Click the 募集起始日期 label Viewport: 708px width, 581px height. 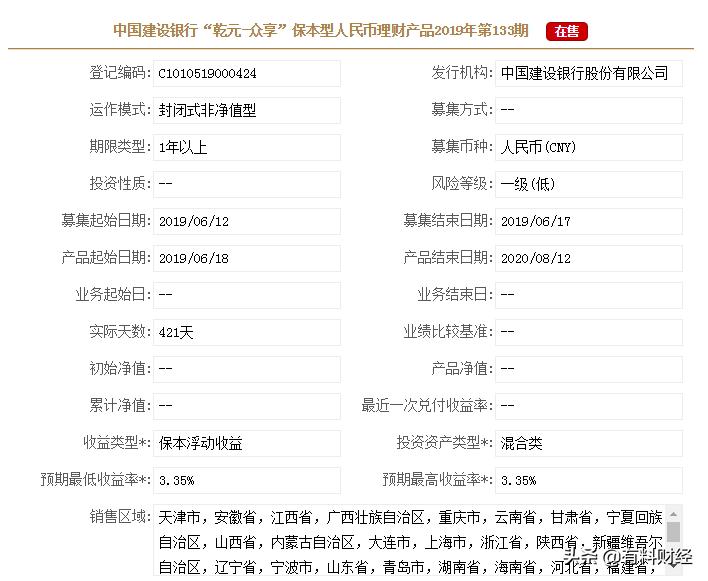pyautogui.click(x=106, y=221)
